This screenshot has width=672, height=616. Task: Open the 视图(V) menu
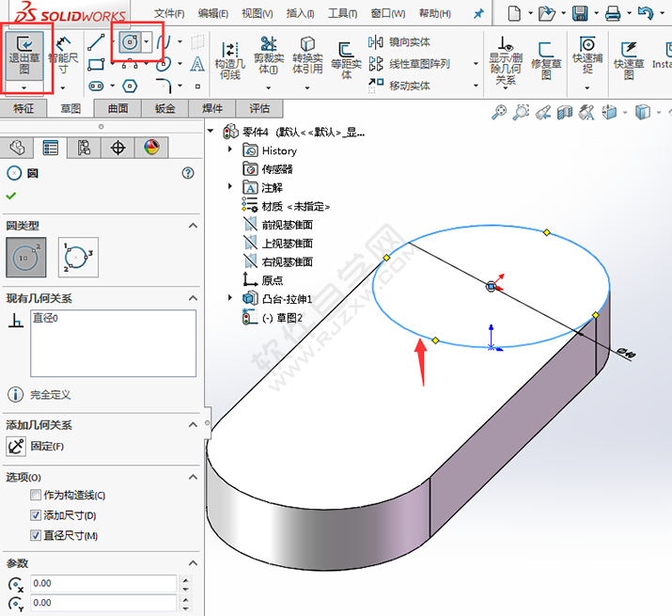click(258, 14)
